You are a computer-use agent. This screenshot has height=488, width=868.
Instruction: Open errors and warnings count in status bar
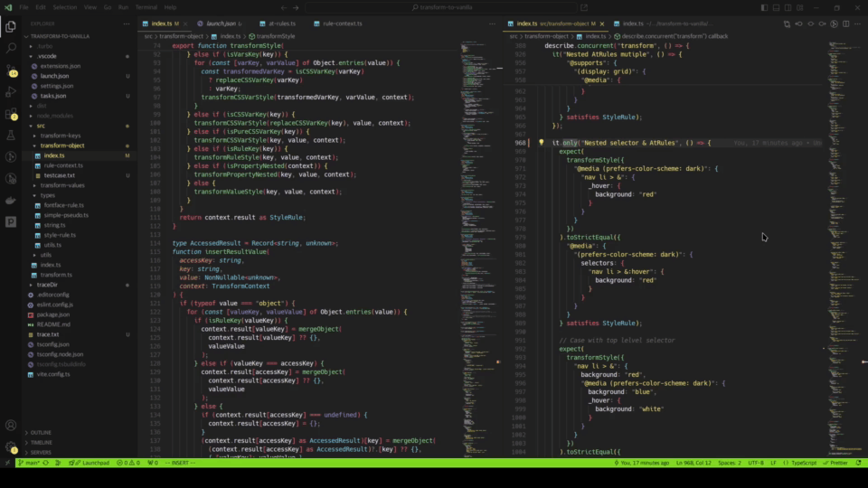[x=128, y=463]
